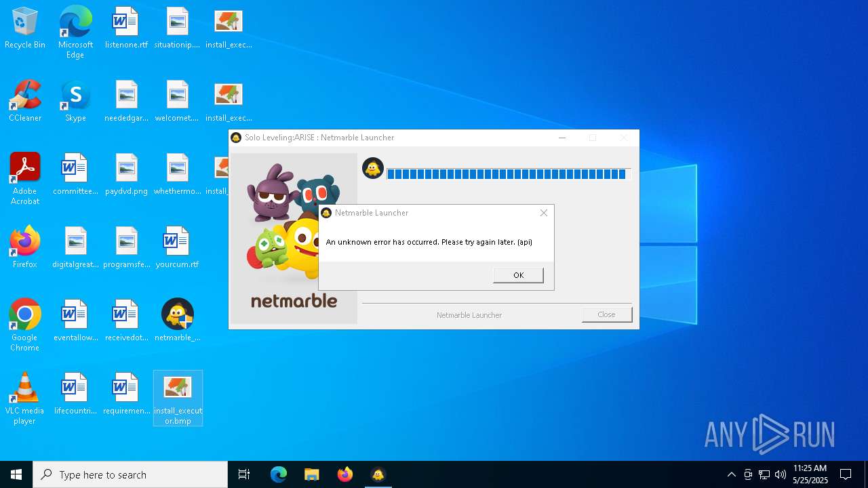Click the taskbar search box

click(x=130, y=474)
